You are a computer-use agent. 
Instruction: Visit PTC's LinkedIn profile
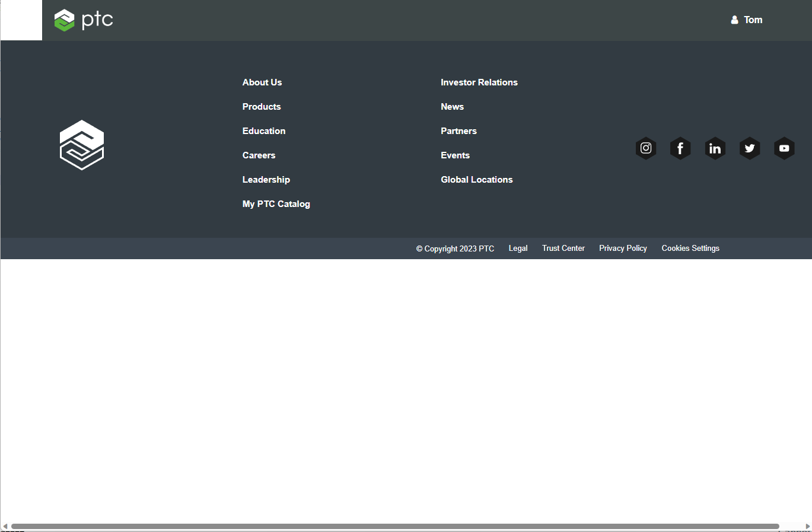point(715,148)
